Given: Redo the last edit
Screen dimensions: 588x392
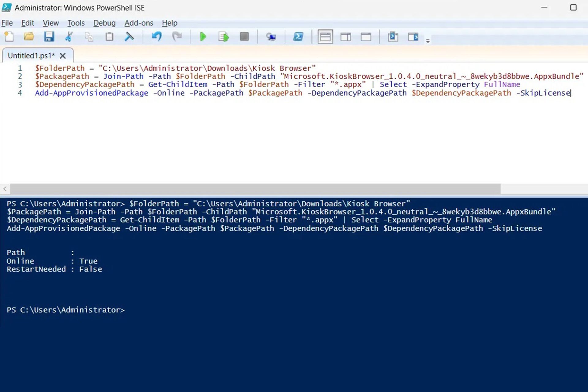Looking at the screenshot, I should click(177, 37).
